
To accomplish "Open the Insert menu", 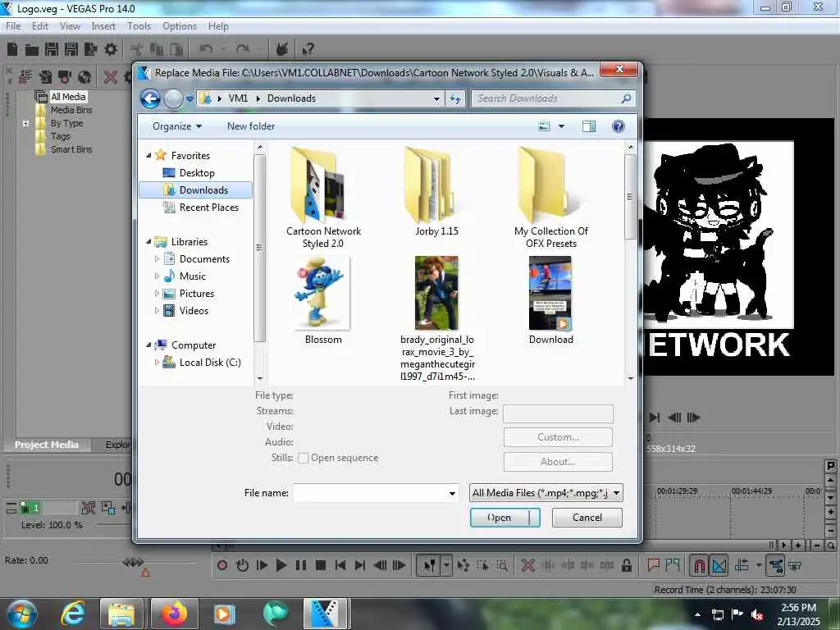I will (x=103, y=26).
